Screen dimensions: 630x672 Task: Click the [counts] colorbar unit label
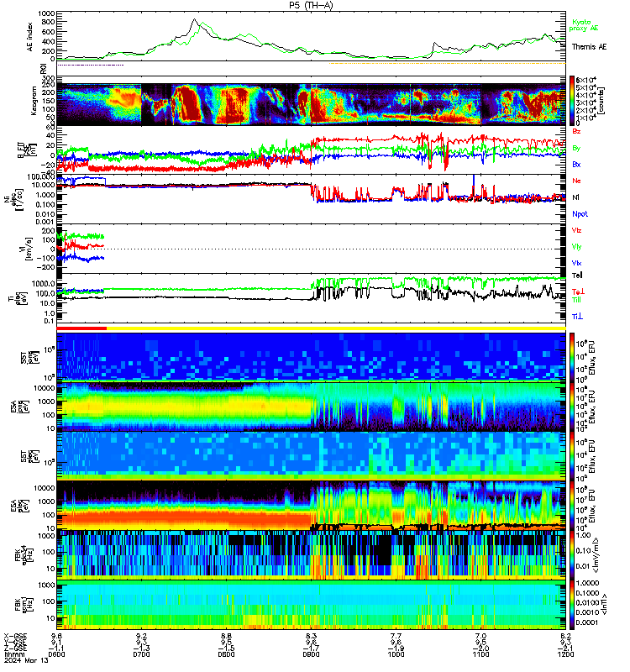(x=601, y=101)
